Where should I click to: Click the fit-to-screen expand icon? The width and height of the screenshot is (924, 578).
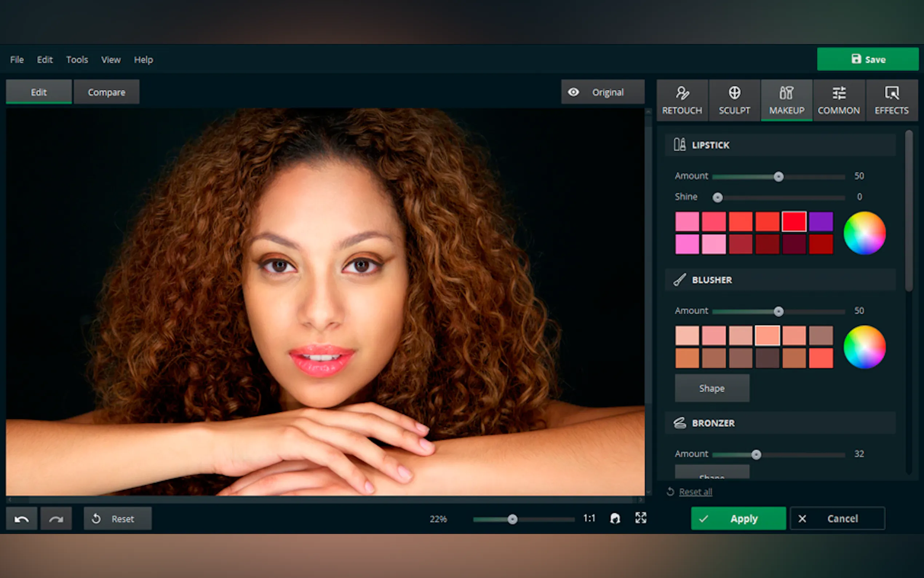click(641, 518)
